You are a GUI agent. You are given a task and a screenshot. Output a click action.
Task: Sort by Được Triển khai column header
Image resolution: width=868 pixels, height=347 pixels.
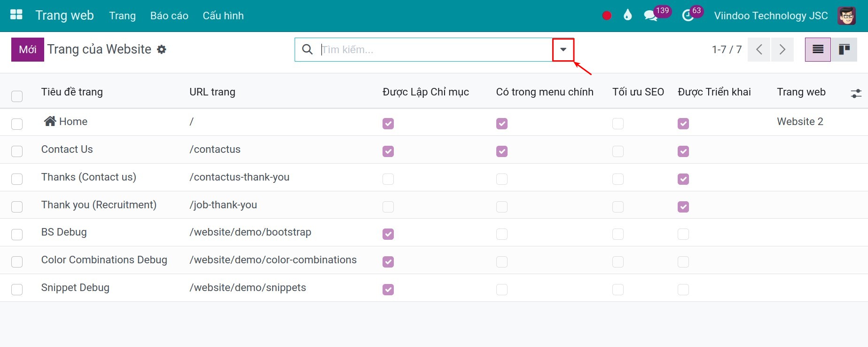click(714, 92)
